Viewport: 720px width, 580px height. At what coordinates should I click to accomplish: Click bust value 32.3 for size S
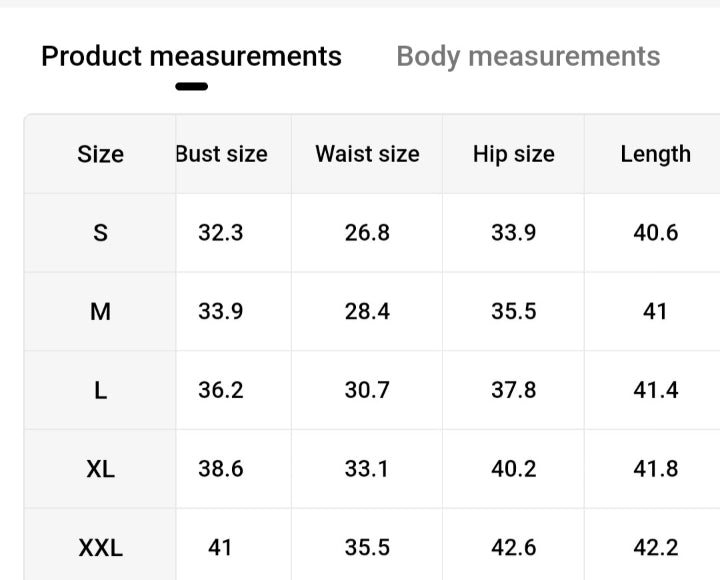point(221,233)
